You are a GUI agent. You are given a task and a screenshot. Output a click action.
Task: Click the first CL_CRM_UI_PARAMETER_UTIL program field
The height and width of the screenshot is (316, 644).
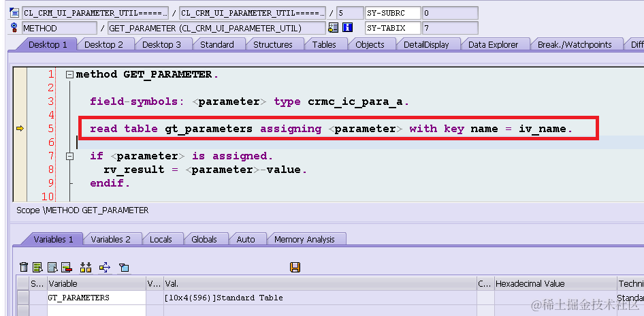[x=95, y=13]
